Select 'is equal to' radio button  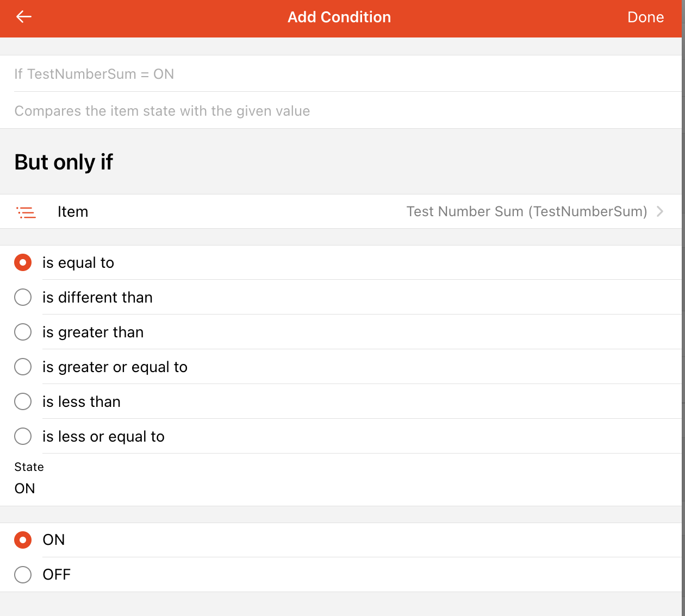coord(23,262)
